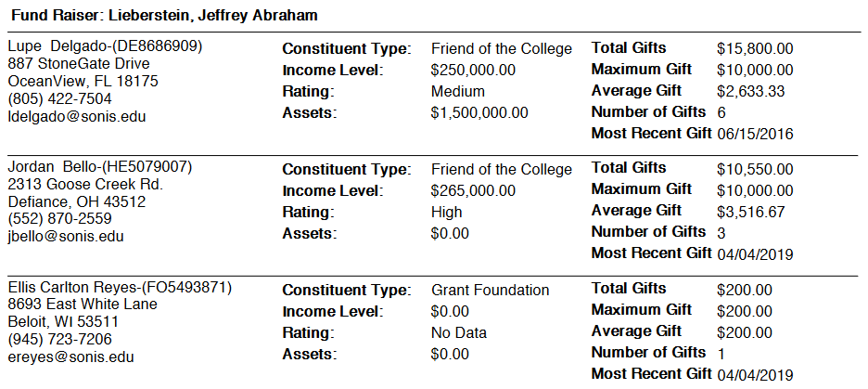Click the $3,516.67 Average Gift value
This screenshot has width=868, height=389.
[x=751, y=212]
